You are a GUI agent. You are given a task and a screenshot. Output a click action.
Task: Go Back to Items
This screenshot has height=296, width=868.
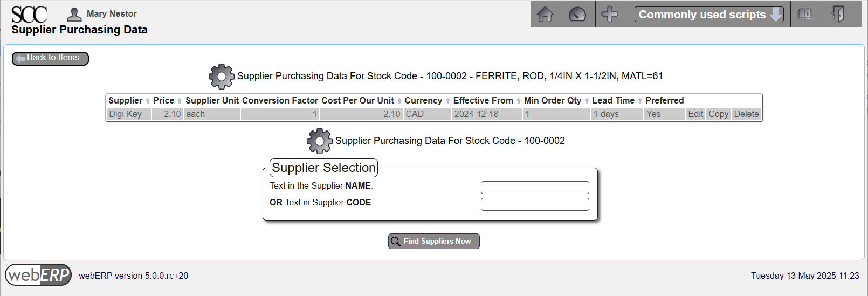point(50,58)
